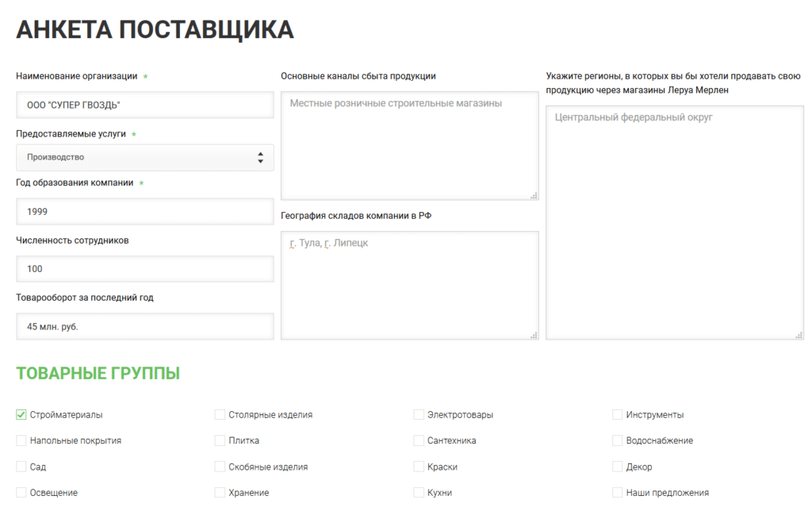The width and height of the screenshot is (812, 511).
Task: Focus the Численность сотрудников field
Action: [145, 269]
